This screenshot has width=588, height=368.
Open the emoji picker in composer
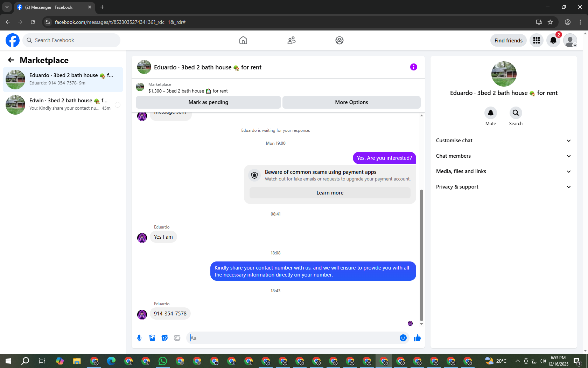tap(403, 338)
